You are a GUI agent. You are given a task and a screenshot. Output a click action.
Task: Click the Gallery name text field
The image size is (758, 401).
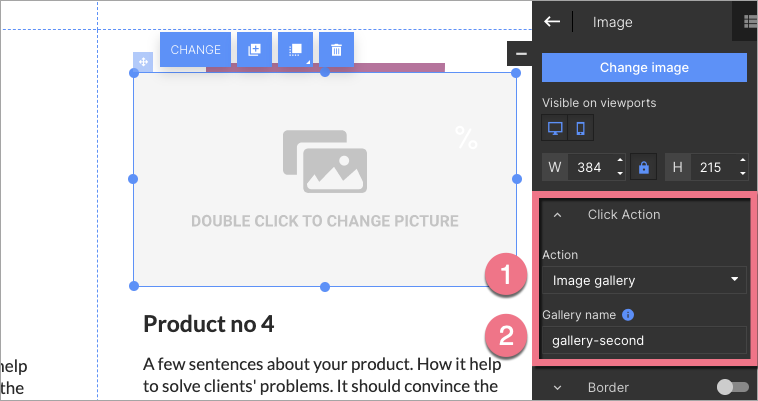(x=644, y=340)
